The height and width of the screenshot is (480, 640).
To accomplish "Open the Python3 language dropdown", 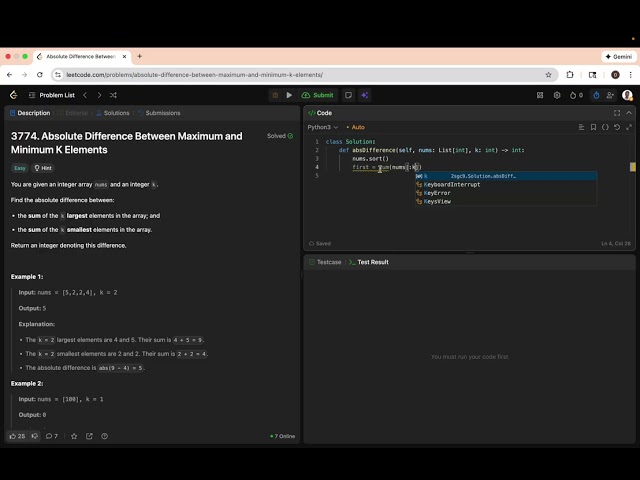I will (x=322, y=127).
